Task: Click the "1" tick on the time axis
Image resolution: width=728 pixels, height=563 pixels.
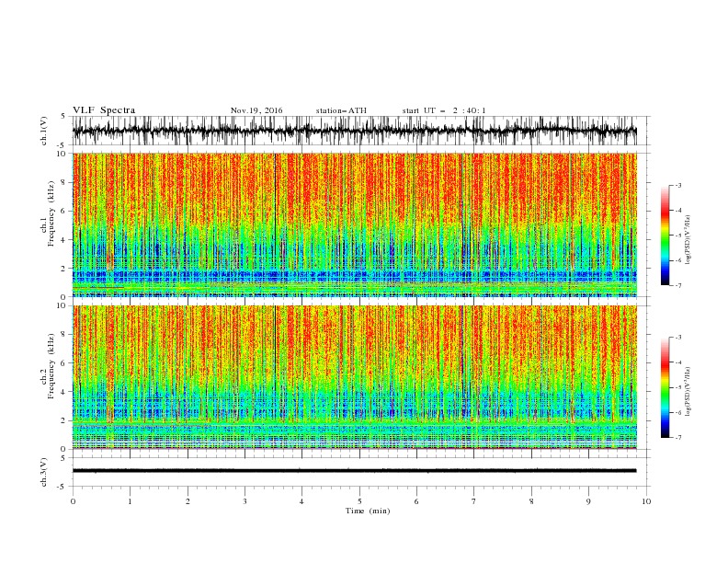Action: pos(130,501)
